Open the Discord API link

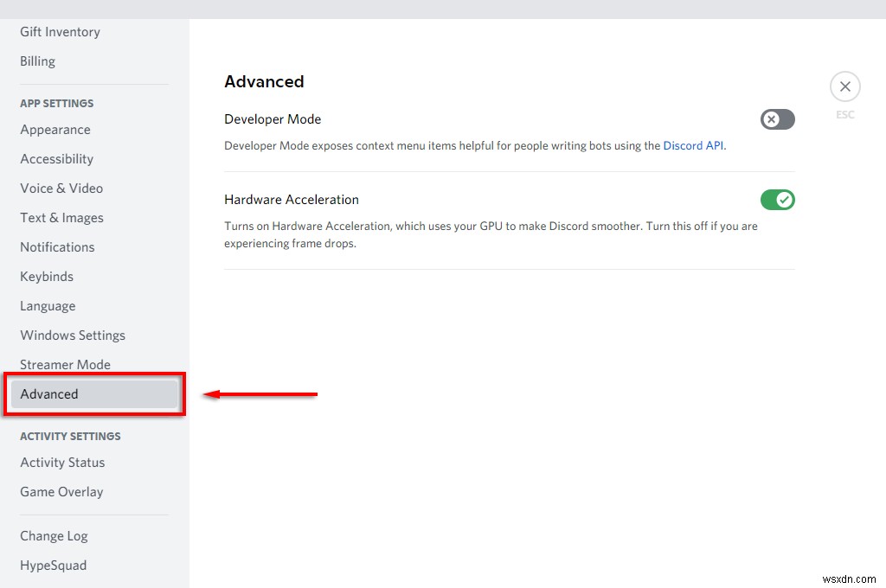coord(692,145)
